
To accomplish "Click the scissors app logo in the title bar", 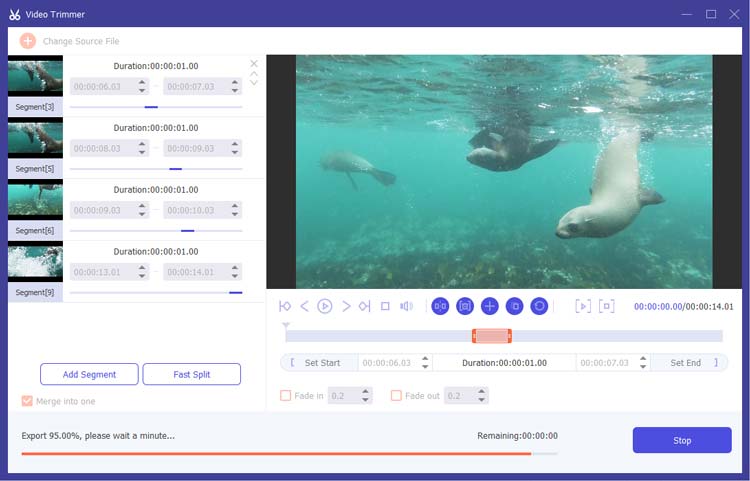I will click(15, 14).
